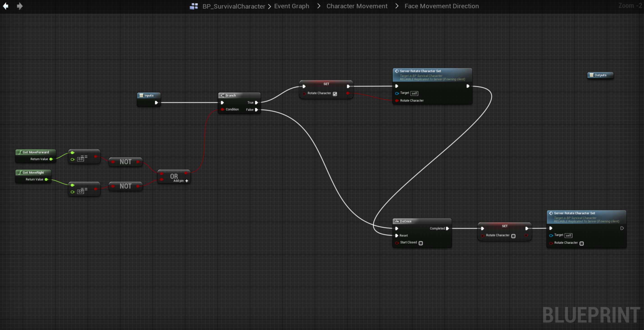Click the DoOnce node icon

coord(397,221)
